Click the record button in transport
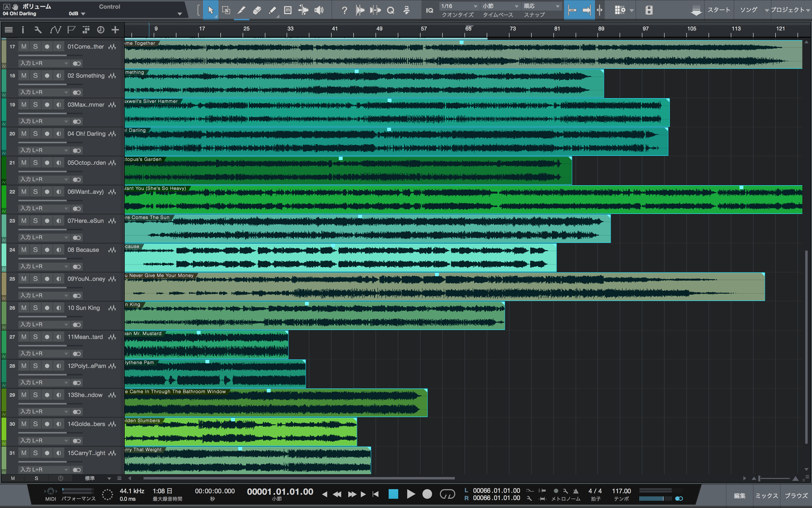 click(x=427, y=494)
